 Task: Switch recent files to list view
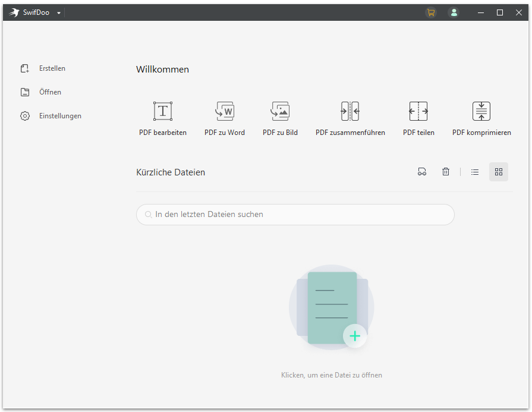(475, 172)
